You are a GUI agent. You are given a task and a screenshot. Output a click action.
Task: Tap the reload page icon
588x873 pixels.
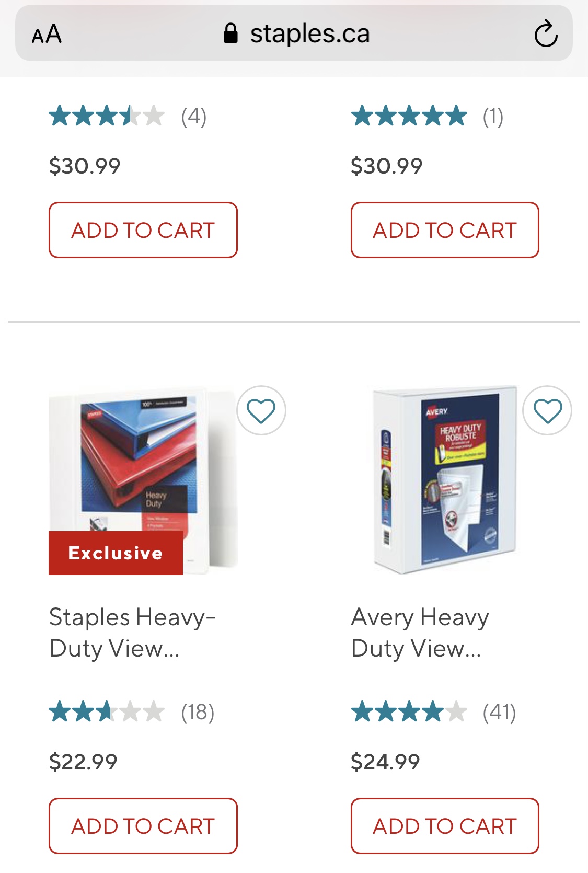pos(546,34)
